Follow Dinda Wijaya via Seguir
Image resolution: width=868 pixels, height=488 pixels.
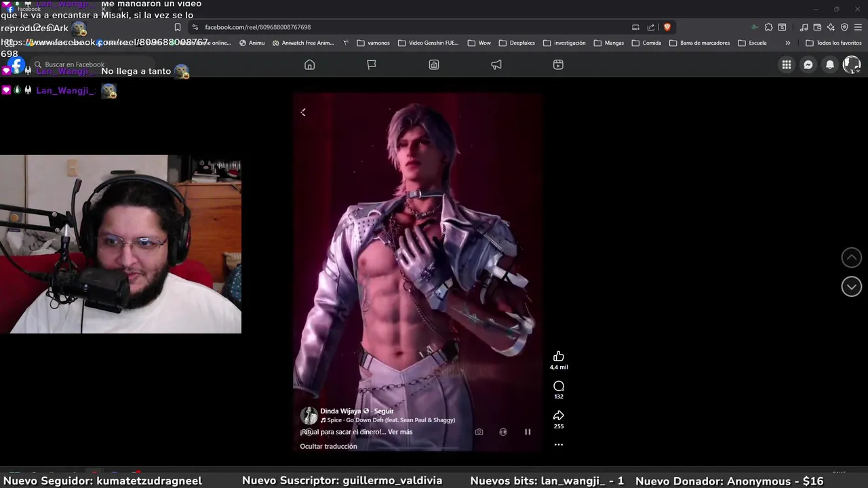384,411
